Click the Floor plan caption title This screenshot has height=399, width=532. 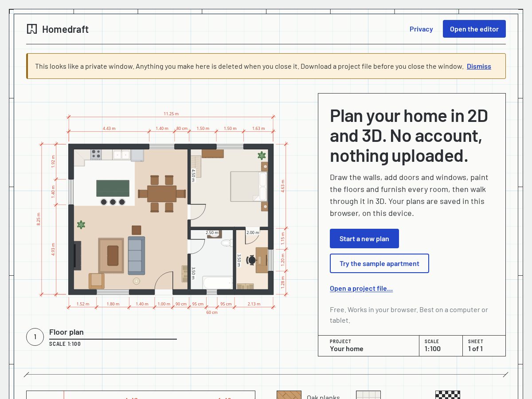click(66, 332)
